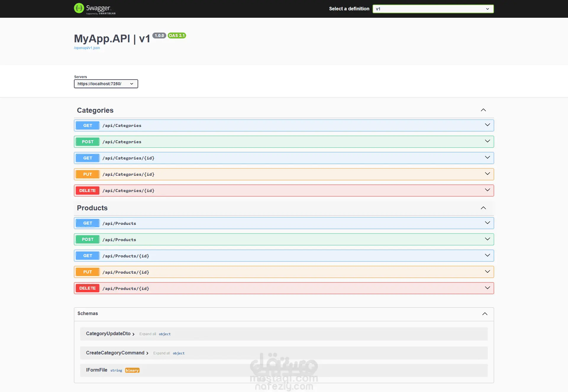The image size is (568, 392).
Task: Expand PUT /api/Products/{id} chevron icon
Action: pyautogui.click(x=487, y=272)
